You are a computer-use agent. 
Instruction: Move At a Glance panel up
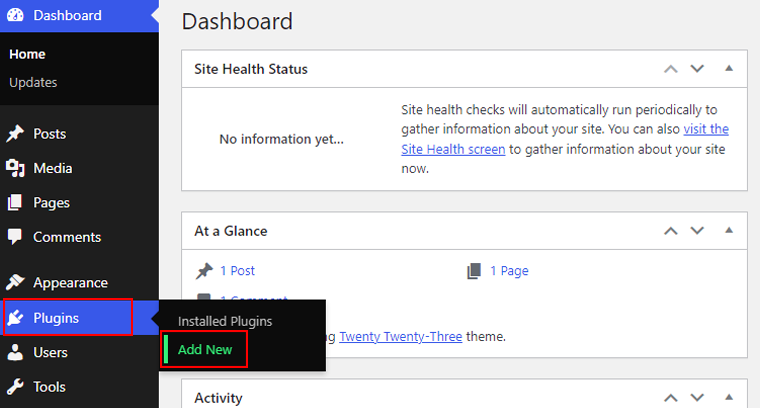click(671, 231)
